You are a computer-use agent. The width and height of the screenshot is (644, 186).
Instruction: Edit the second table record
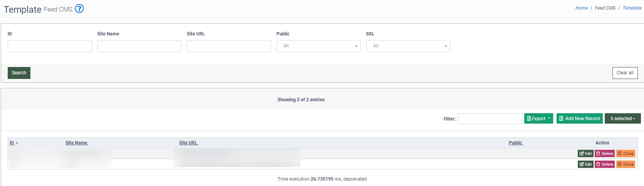coord(585,164)
